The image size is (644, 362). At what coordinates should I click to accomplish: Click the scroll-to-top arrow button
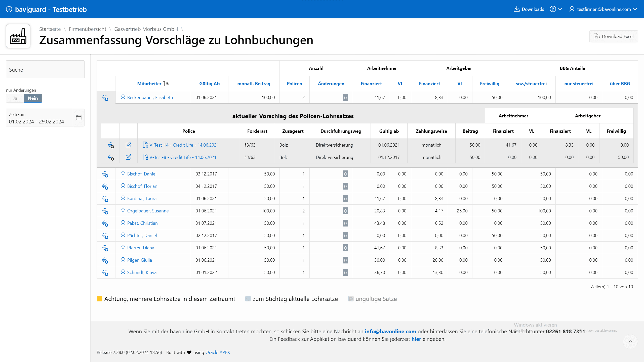pos(630,341)
